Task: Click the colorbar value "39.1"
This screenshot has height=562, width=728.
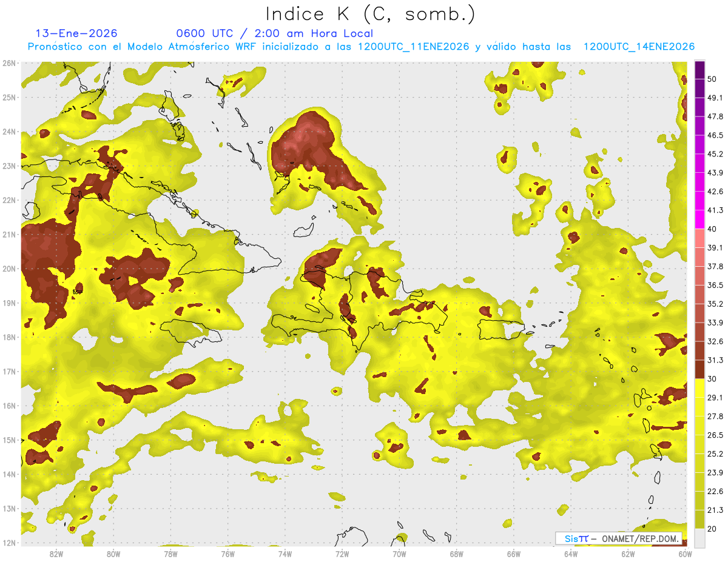Action: [715, 248]
